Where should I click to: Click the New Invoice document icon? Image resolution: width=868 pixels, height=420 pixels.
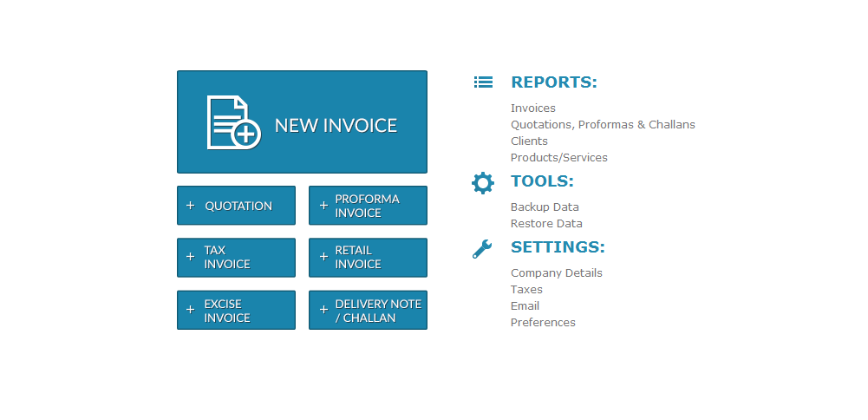tap(233, 122)
